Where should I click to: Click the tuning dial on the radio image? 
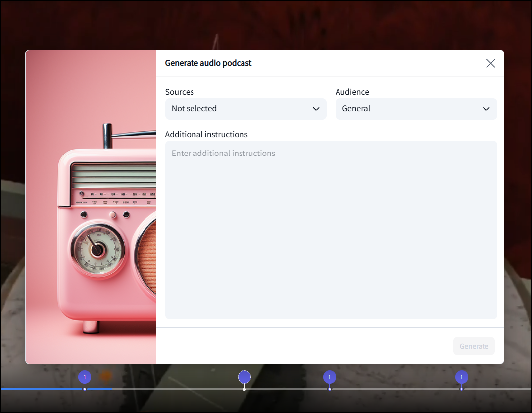pos(97,249)
